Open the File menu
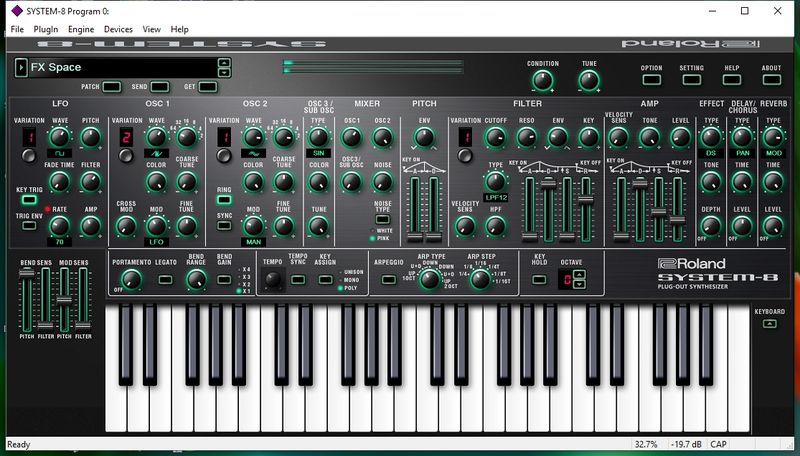This screenshot has height=456, width=800. [x=17, y=29]
